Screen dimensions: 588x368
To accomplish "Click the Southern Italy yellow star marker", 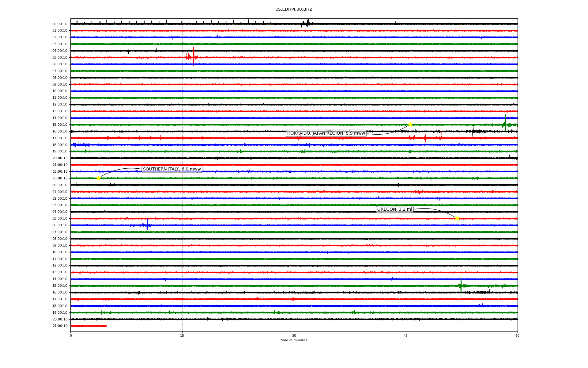I will (98, 178).
